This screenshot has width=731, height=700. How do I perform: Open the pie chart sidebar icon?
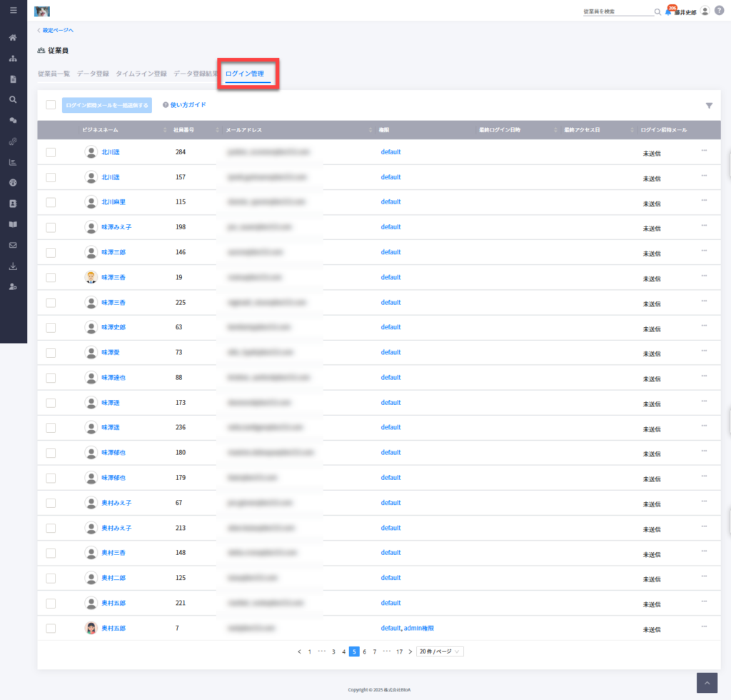(13, 182)
